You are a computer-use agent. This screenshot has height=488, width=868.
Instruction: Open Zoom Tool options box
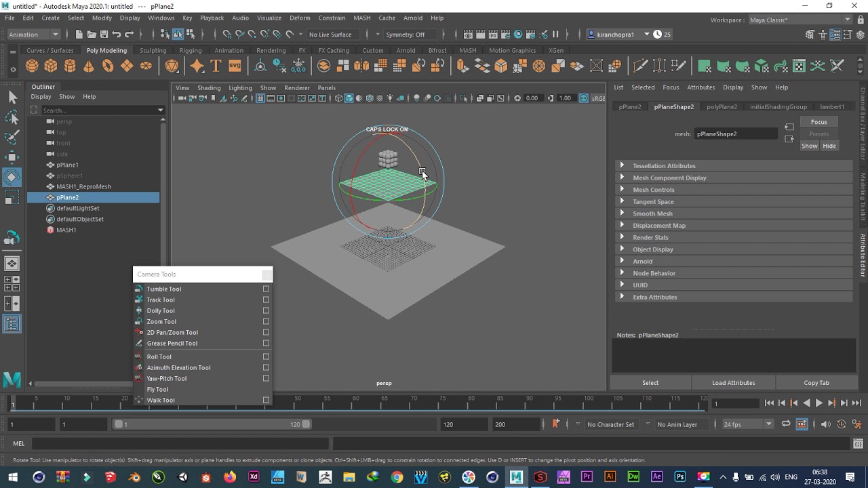(x=266, y=321)
